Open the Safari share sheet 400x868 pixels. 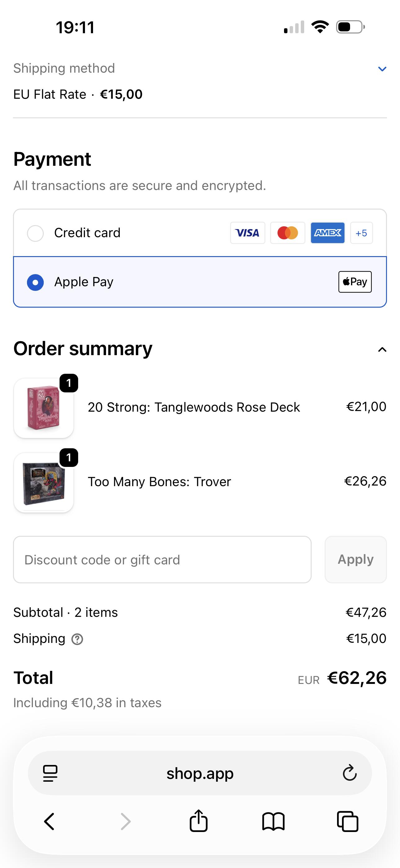coord(198,821)
